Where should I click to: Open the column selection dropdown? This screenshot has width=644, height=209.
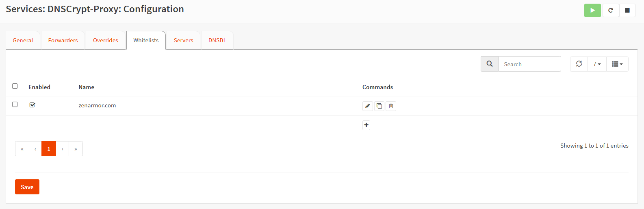pyautogui.click(x=617, y=64)
